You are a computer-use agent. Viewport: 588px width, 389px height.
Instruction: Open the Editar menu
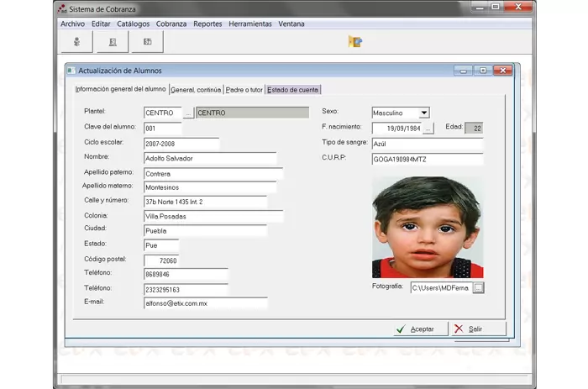101,24
